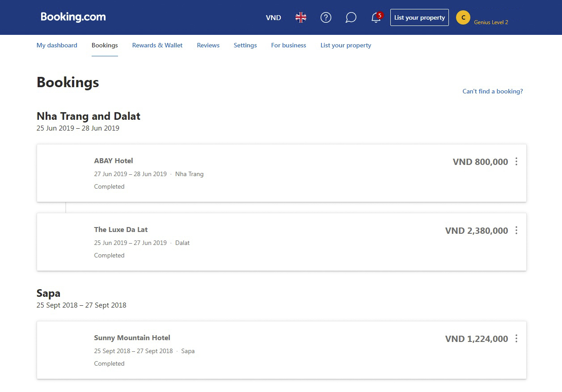The height and width of the screenshot is (392, 562).
Task: Select VND currency selector
Action: tap(274, 18)
